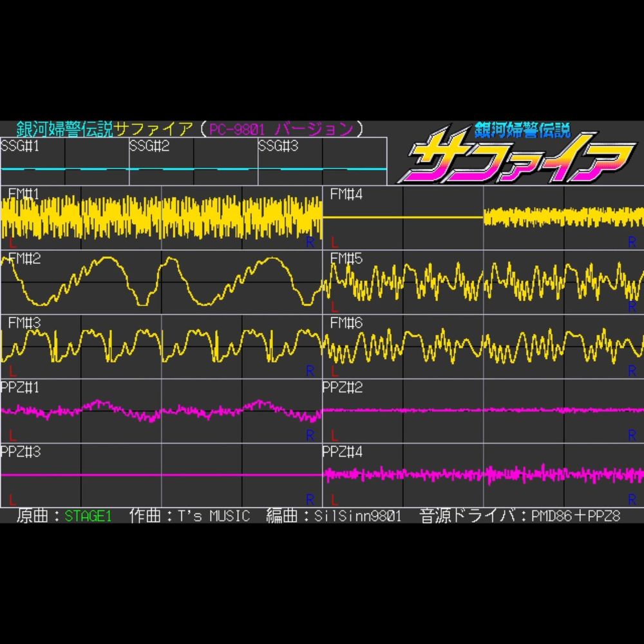Viewport: 644px width, 644px height.
Task: Click the magenta PC-9801 バージョン text
Action: pos(281,129)
